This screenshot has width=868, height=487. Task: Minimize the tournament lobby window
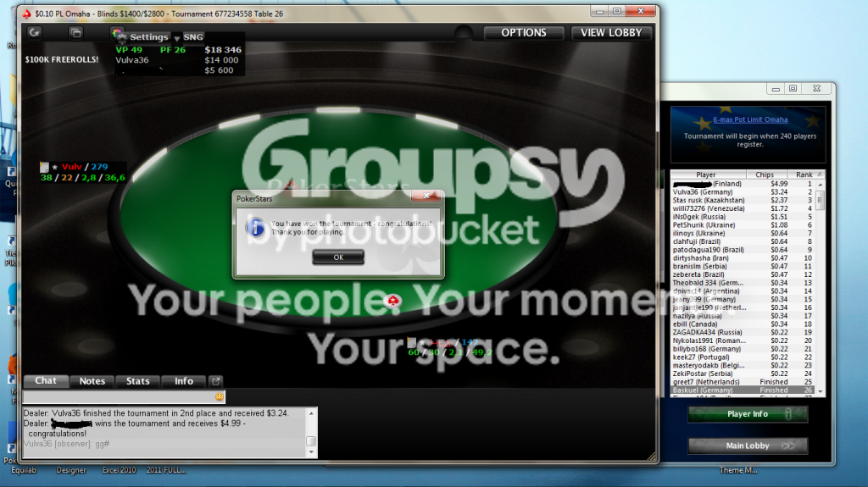pos(776,89)
